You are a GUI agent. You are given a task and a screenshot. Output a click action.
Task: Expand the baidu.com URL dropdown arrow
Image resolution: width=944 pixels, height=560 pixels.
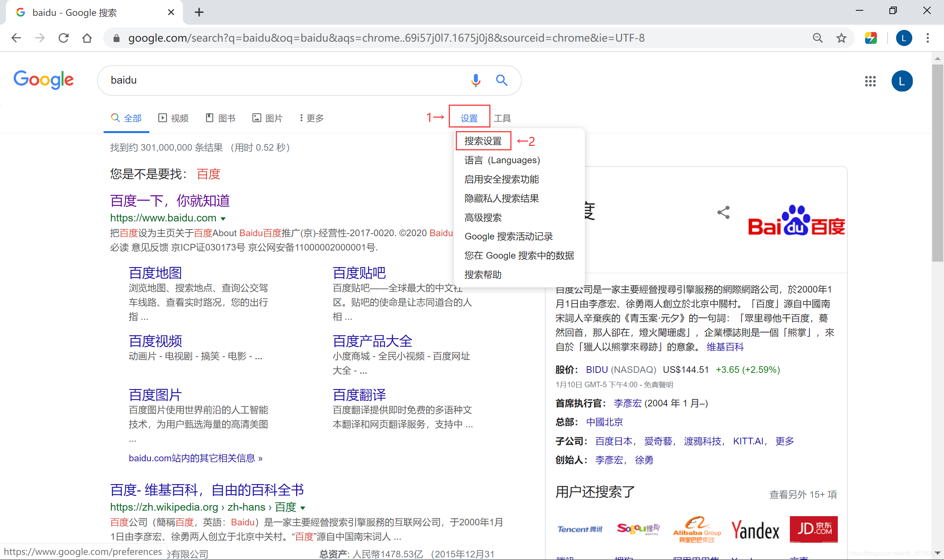pos(223,218)
